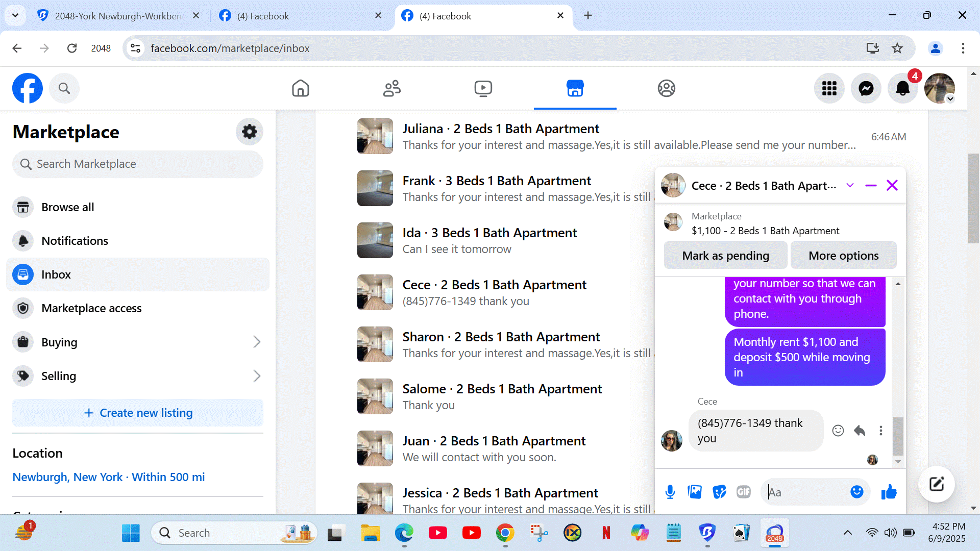Click the voice clip microphone icon
The height and width of the screenshot is (551, 980).
(x=670, y=492)
